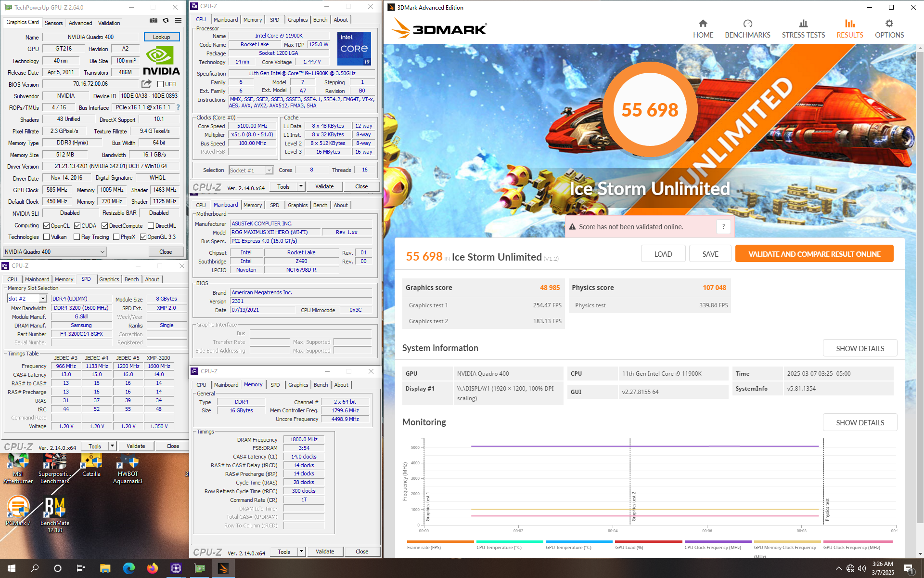
Task: Expand Tools dropdown arrow in CPU-Z SPD window
Action: point(112,446)
